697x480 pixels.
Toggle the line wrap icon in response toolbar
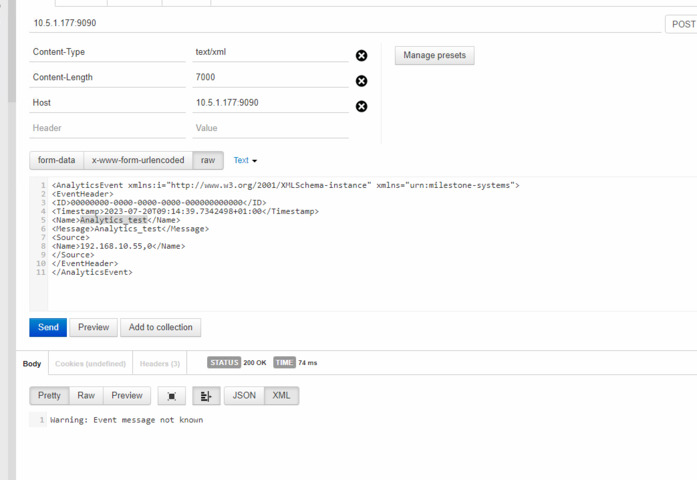(x=205, y=396)
